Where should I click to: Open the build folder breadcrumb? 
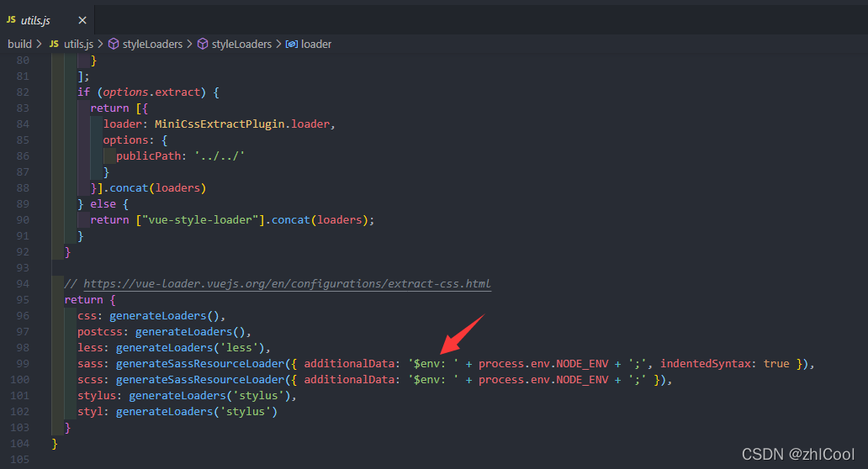(19, 44)
